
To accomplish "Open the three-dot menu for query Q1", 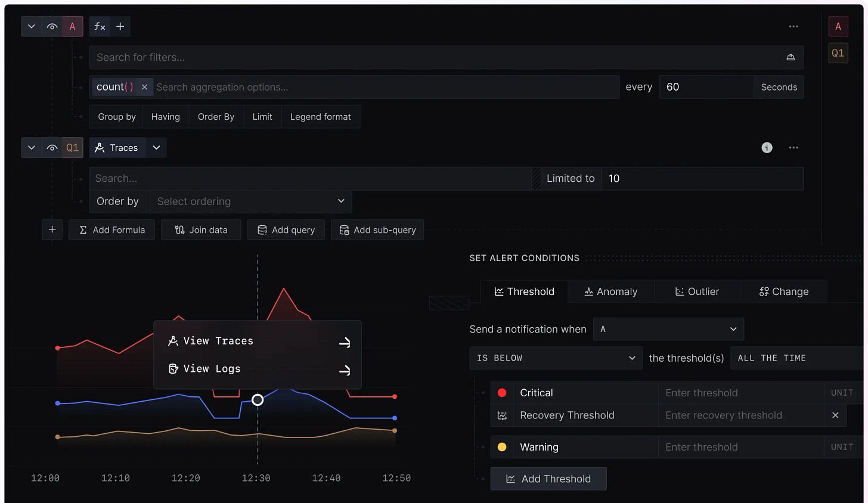I will pyautogui.click(x=793, y=148).
